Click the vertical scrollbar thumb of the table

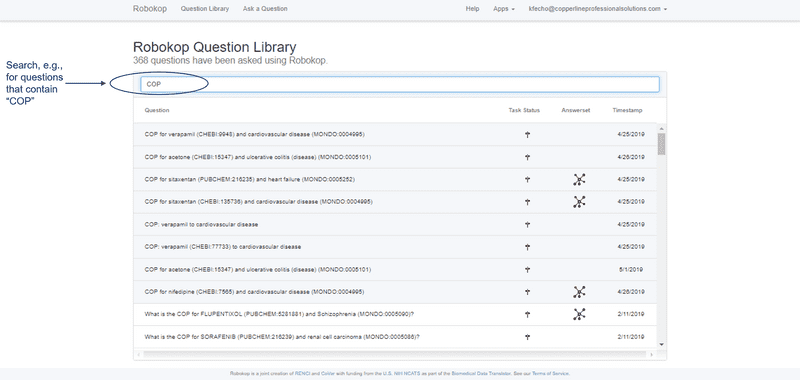(661, 144)
